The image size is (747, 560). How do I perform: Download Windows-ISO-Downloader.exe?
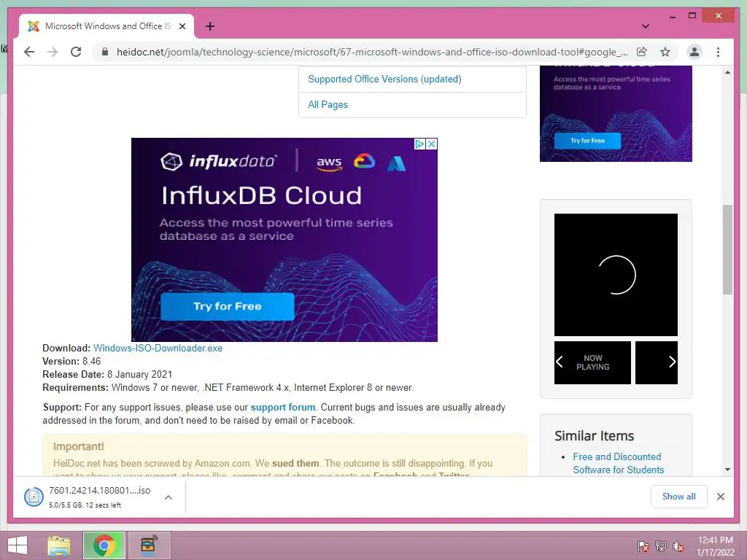[158, 348]
